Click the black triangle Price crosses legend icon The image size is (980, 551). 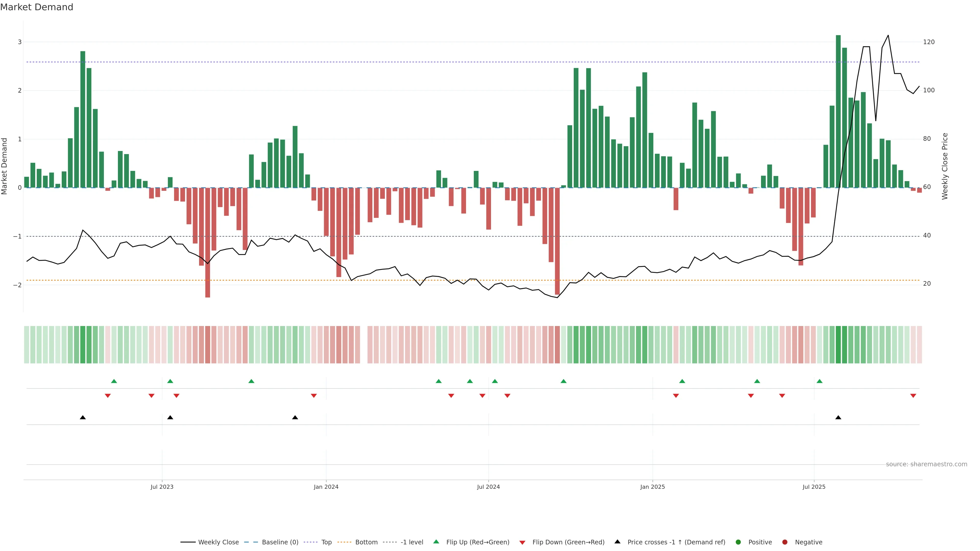[617, 542]
